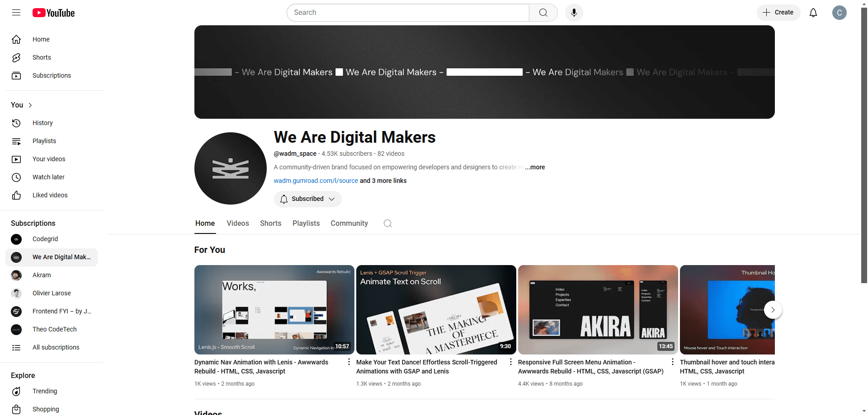Click the 'For You' section heading
The image size is (868, 415).
coord(210,250)
